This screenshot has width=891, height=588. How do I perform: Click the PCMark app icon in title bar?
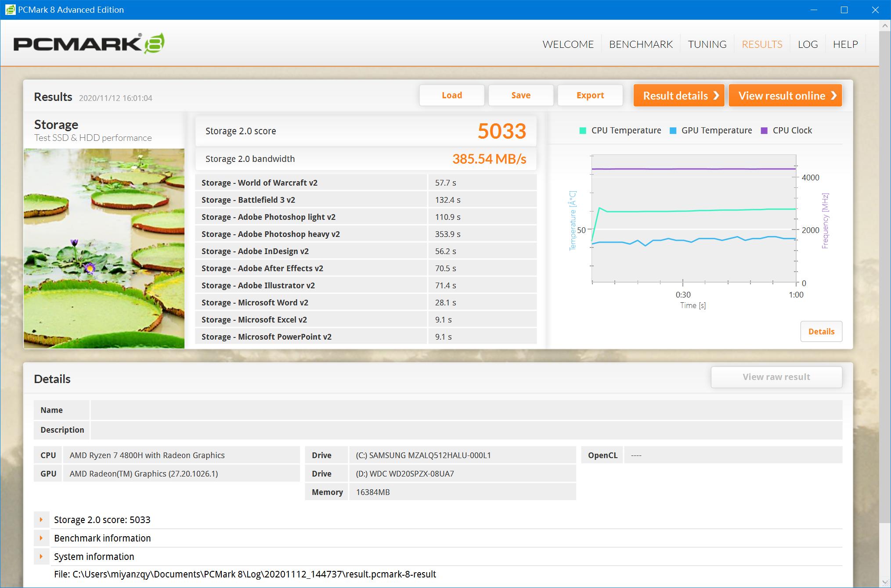[x=10, y=10]
